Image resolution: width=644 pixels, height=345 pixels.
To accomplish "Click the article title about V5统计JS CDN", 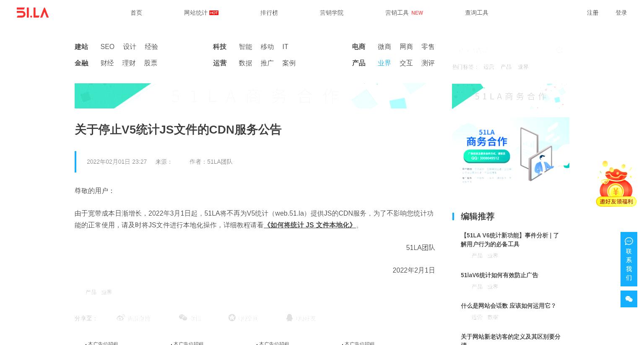I will [x=178, y=130].
